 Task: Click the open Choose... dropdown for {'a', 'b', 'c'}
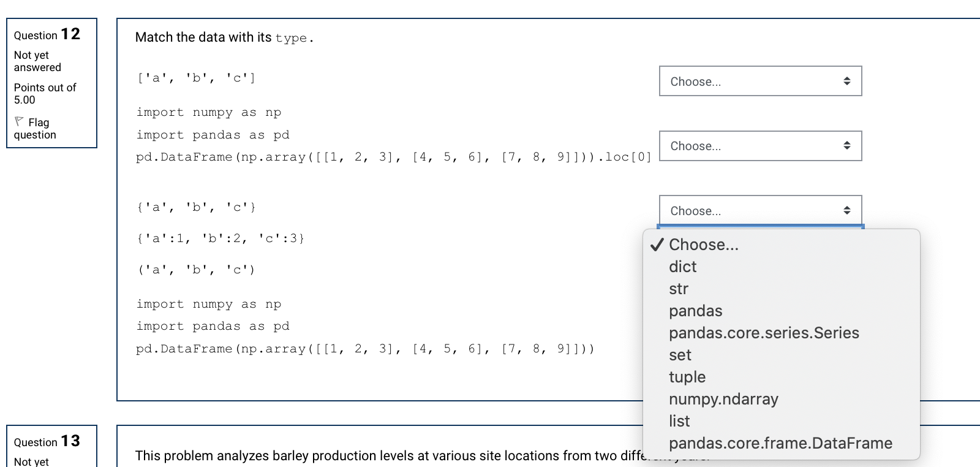click(x=760, y=210)
